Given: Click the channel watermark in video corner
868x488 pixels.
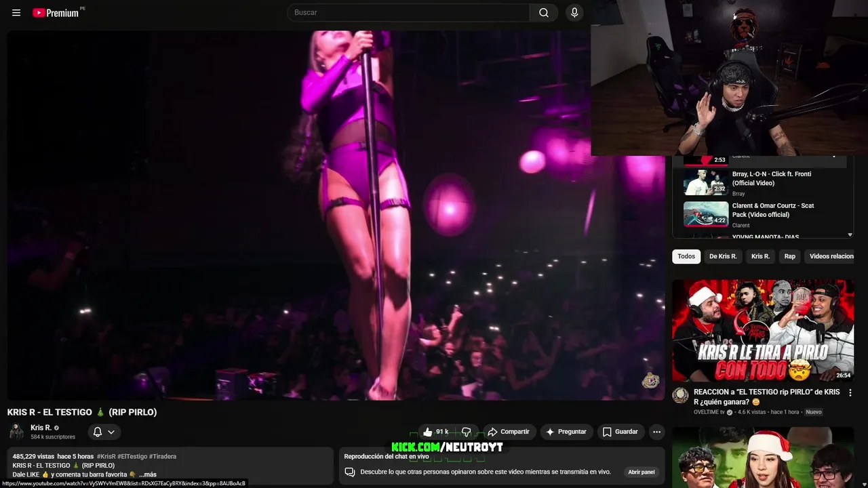Looking at the screenshot, I should pyautogui.click(x=650, y=381).
